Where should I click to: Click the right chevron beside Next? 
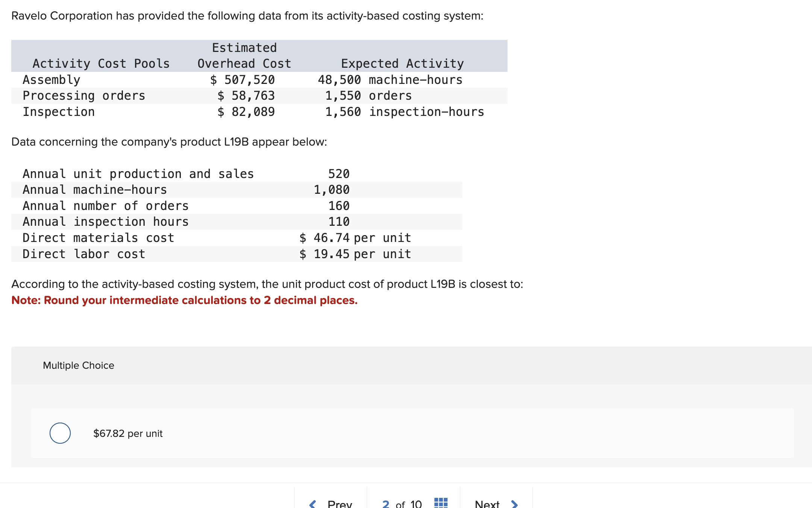(x=515, y=504)
